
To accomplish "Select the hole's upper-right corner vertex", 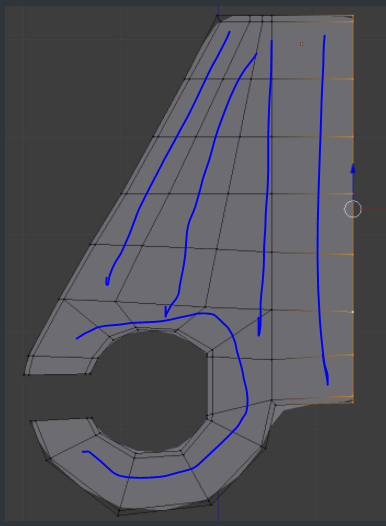I will coord(211,351).
